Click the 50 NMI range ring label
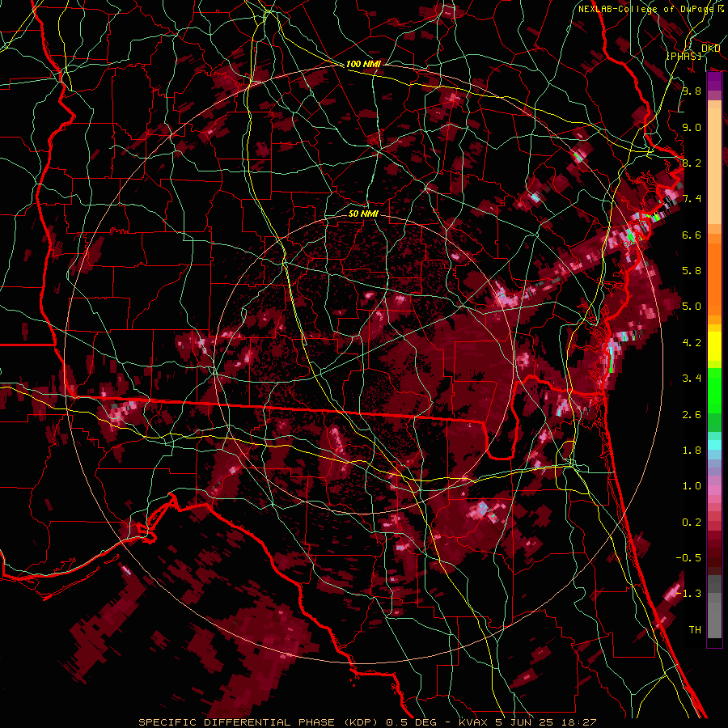 [363, 214]
